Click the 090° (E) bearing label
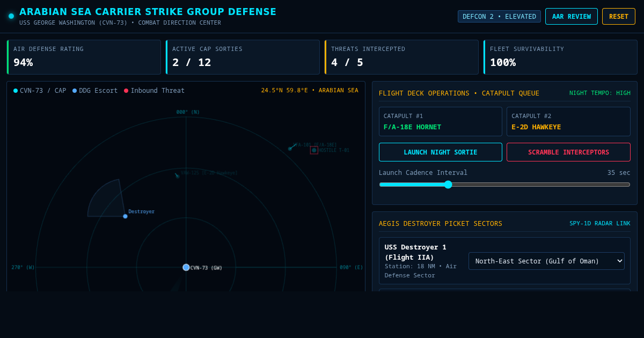 tap(352, 267)
